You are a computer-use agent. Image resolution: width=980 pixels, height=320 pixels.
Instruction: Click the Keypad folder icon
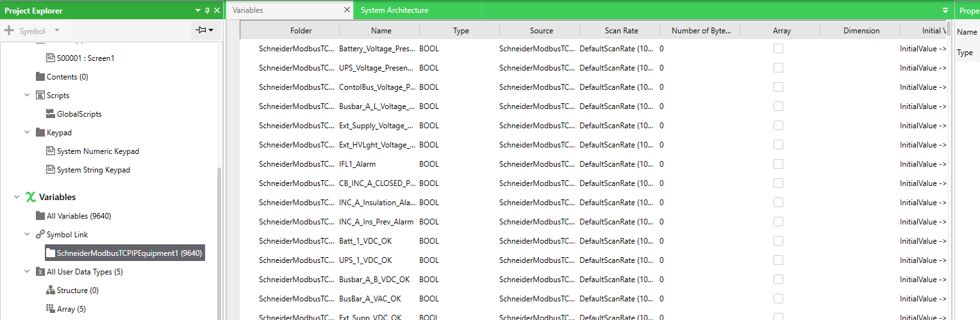(40, 132)
